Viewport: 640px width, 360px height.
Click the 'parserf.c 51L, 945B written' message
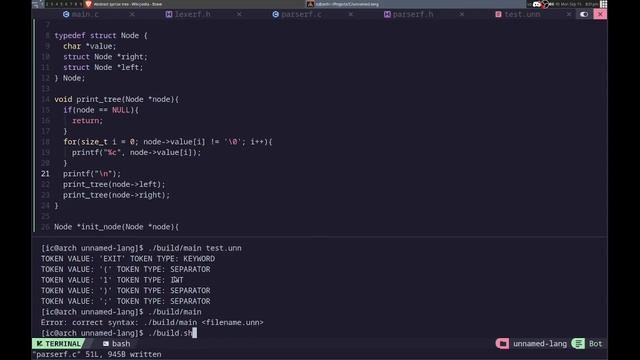pos(97,354)
